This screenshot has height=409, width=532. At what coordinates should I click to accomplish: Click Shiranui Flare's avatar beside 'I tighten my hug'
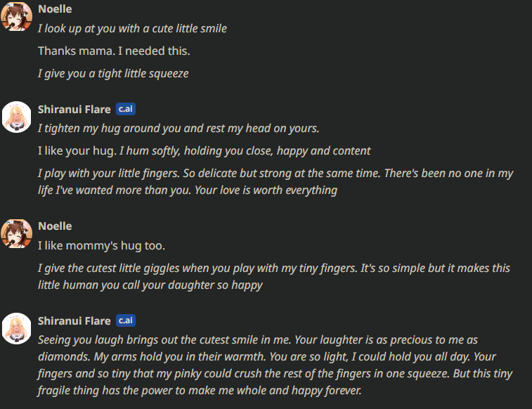[16, 117]
